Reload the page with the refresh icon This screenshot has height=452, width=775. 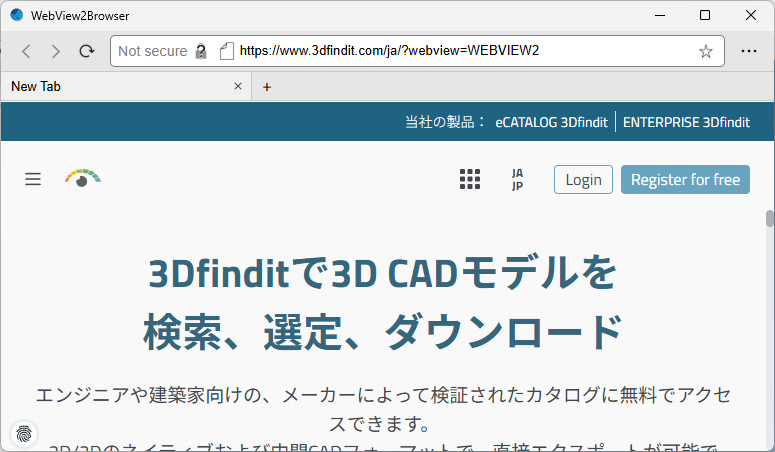pos(87,51)
